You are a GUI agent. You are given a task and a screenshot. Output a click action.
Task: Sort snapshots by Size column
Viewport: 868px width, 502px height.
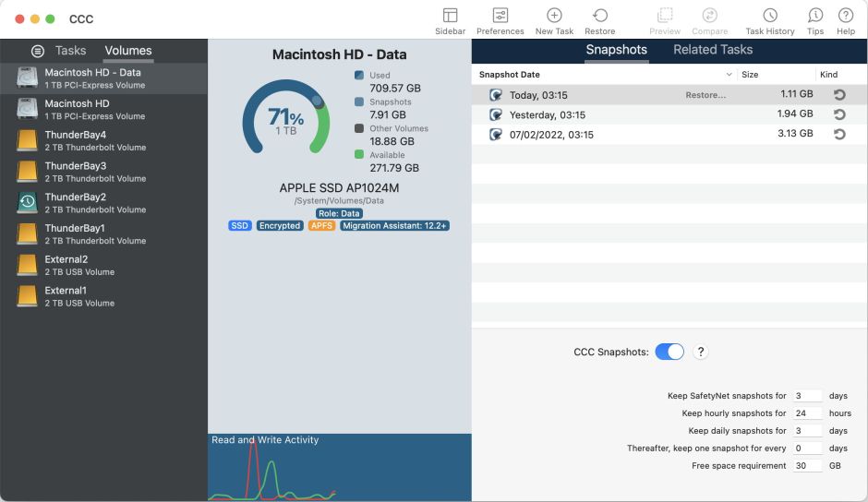pos(750,75)
